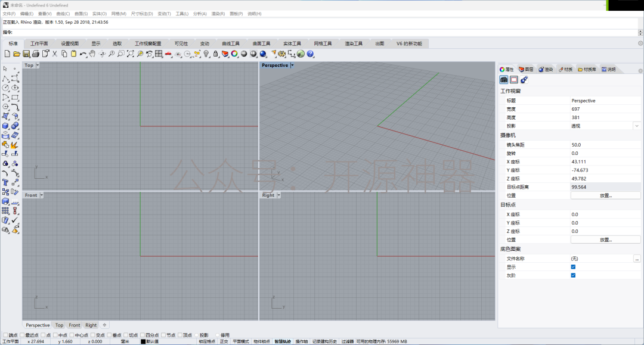Click in the 指令 command input field
Screen dimensions: 644x345
pos(324,32)
